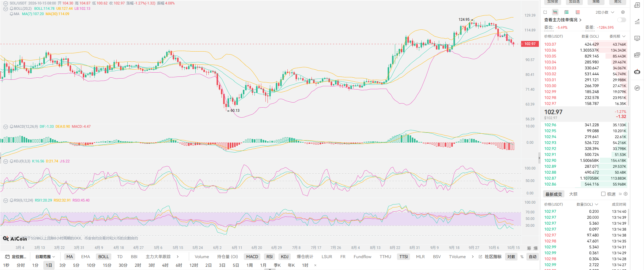Open the order book settings gear
The width and height of the screenshot is (644, 270).
623,12
